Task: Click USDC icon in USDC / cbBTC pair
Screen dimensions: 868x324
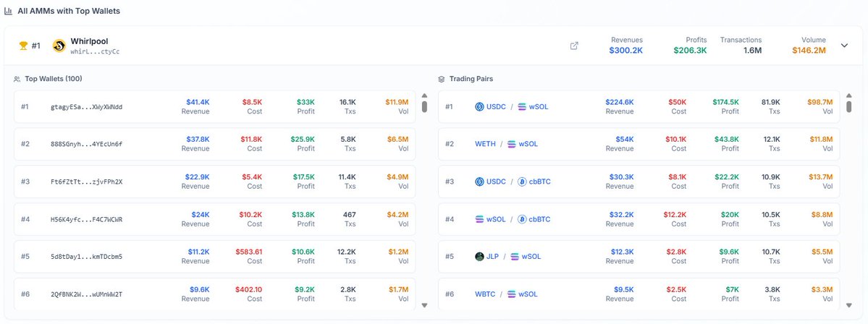Action: tap(479, 182)
